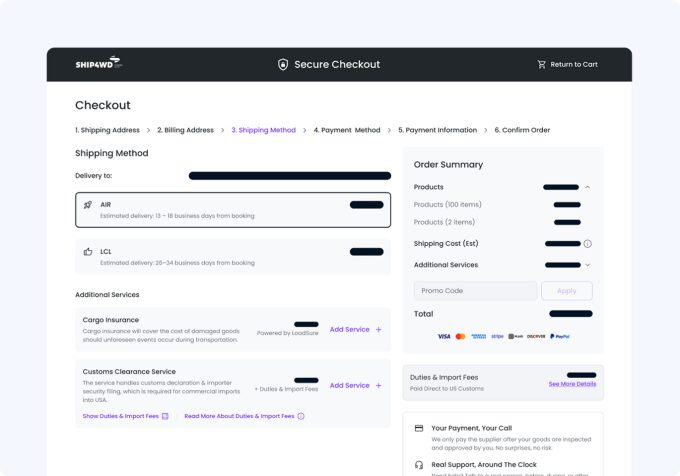Click the Apply promo code button
Screen dimensions: 680x476
[567, 290]
